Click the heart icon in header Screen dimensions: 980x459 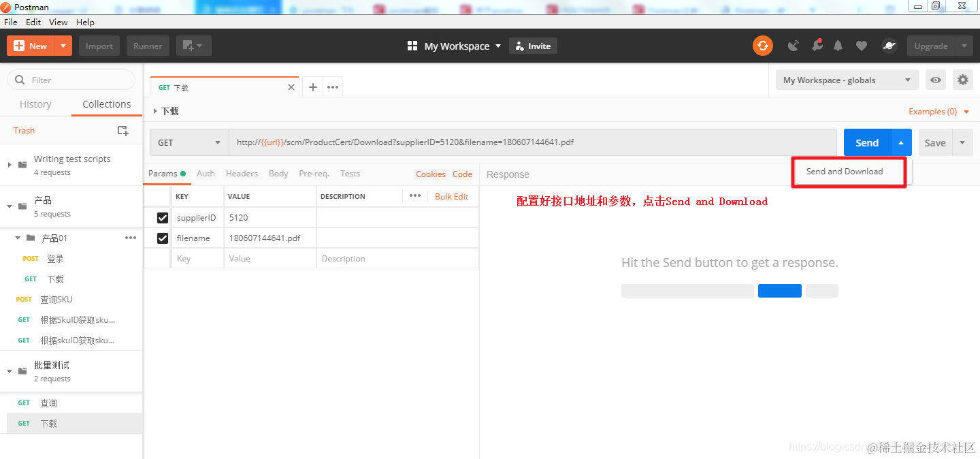862,46
